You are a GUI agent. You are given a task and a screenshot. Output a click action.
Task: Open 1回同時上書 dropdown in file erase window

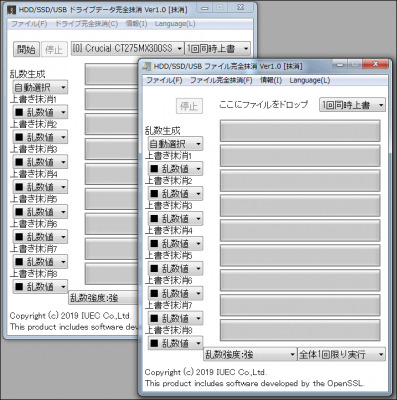[x=352, y=105]
